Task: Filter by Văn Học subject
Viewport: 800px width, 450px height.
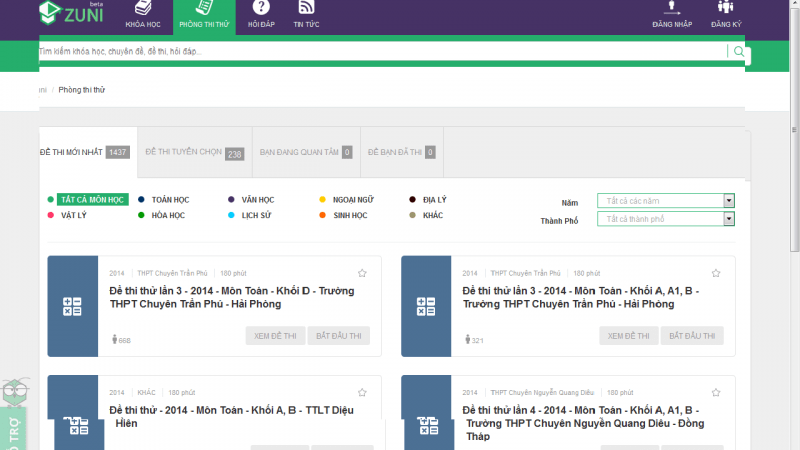Action: click(258, 199)
